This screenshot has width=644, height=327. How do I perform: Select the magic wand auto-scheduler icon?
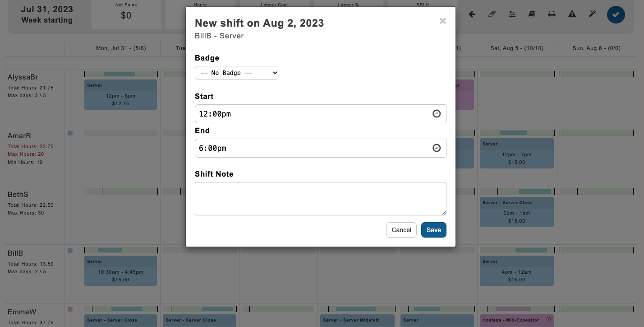pyautogui.click(x=592, y=14)
